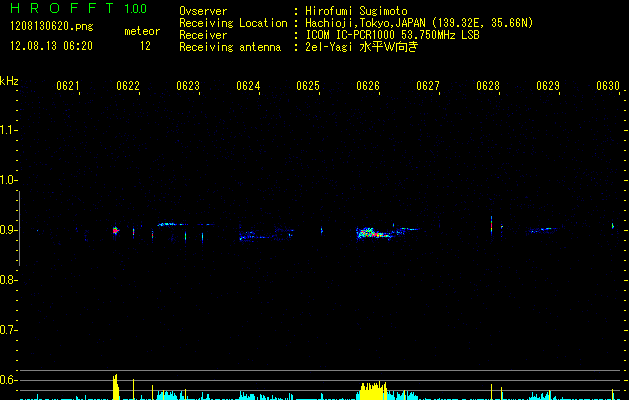Click the 1.0 kHz axis label
Image resolution: width=629 pixels, height=400 pixels.
pos(7,180)
